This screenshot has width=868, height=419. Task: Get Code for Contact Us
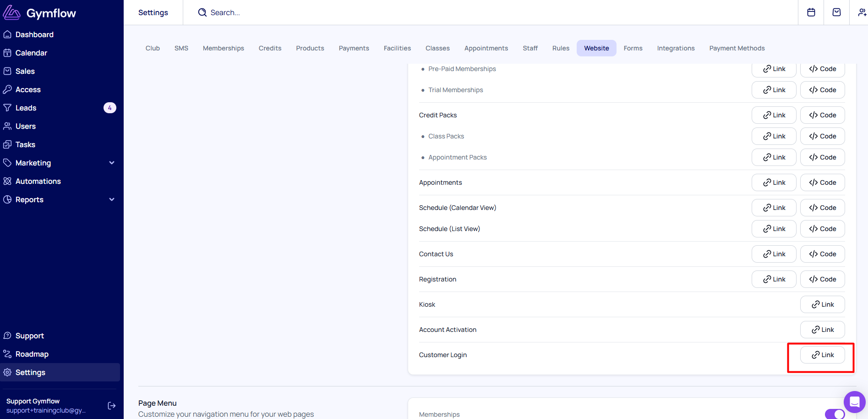[823, 254]
